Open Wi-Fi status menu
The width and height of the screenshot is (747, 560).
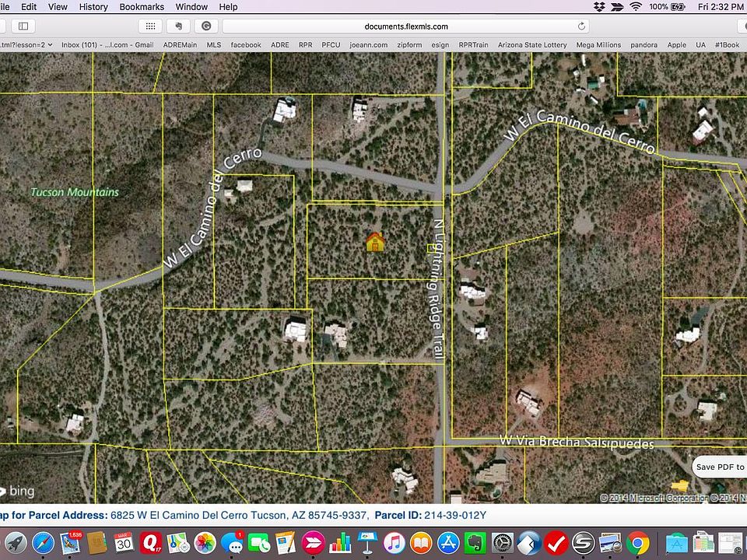click(636, 7)
